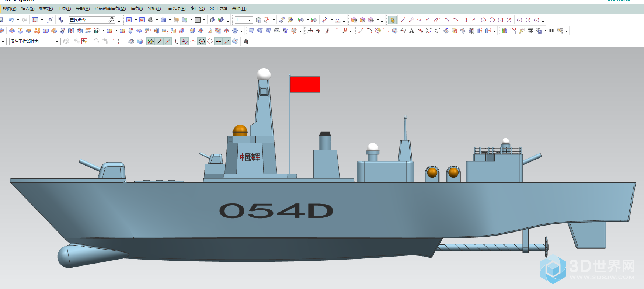Click the layer settings icon
This screenshot has width=644, height=289.
pos(258,20)
